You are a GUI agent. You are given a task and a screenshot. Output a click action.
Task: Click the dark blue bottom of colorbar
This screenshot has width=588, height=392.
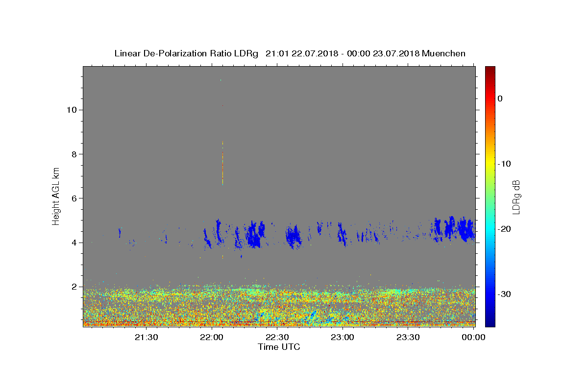click(x=490, y=322)
